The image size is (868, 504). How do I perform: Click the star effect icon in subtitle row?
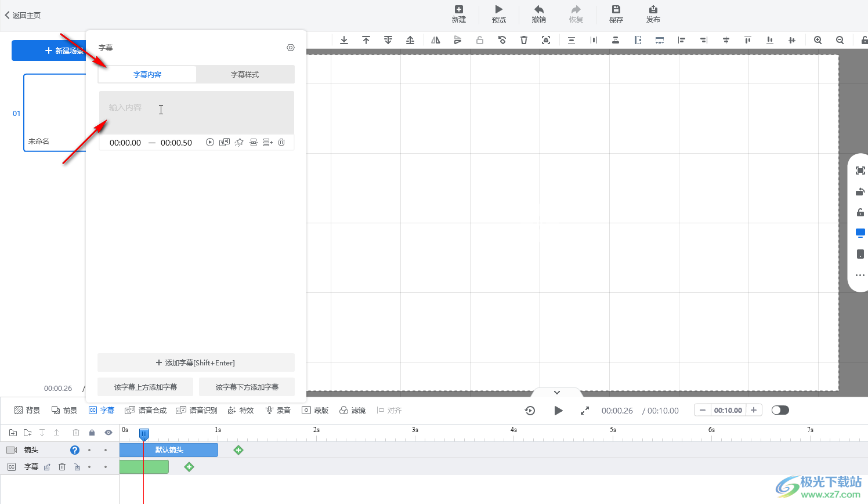pos(239,142)
